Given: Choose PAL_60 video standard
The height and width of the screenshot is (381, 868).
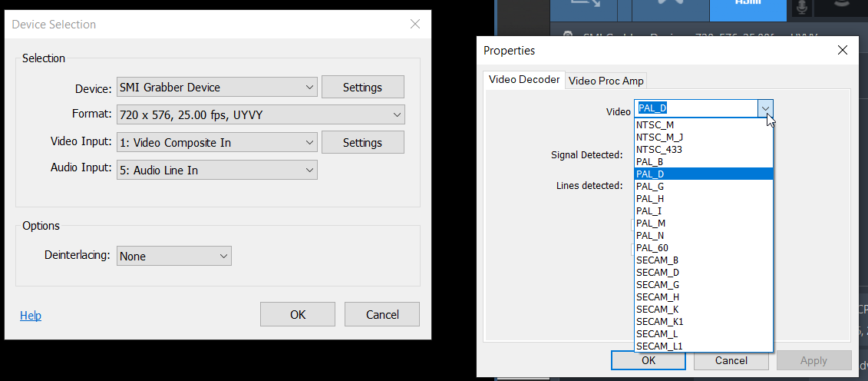Looking at the screenshot, I should point(652,247).
